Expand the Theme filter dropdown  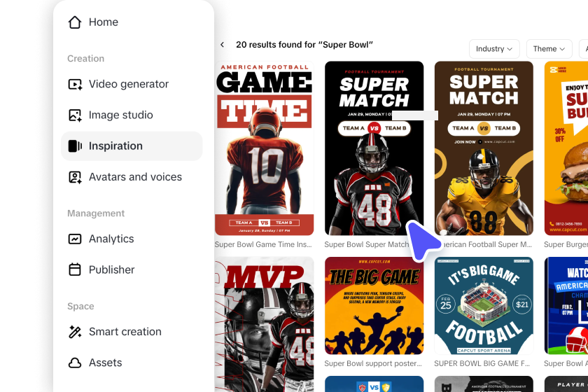pyautogui.click(x=549, y=49)
